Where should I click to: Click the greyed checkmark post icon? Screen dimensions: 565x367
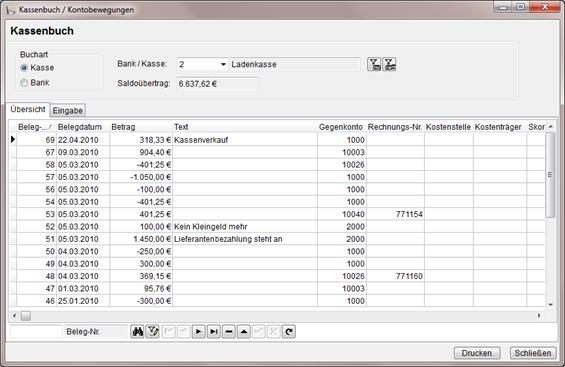coord(259,331)
